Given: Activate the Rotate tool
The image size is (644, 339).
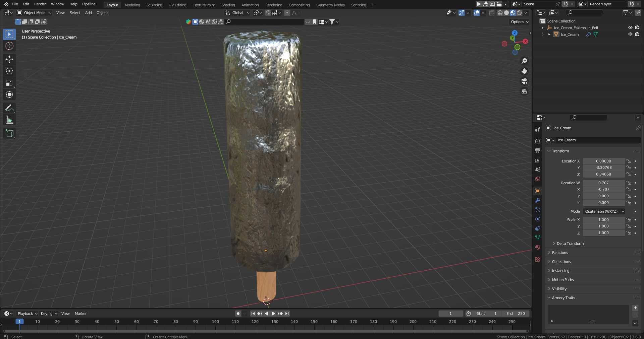Looking at the screenshot, I should coord(9,71).
